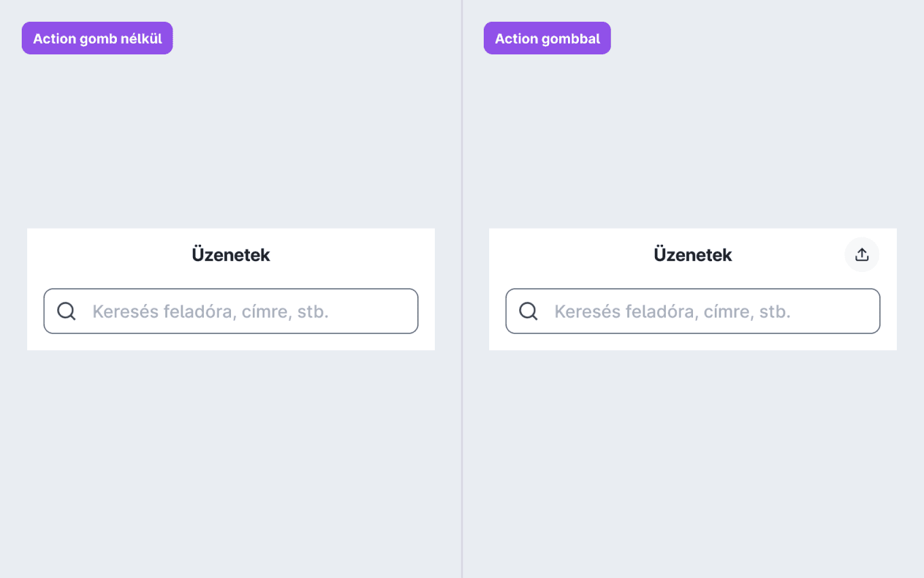Click the magnifier icon in the left search box
Image resolution: width=924 pixels, height=578 pixels.
coord(67,311)
